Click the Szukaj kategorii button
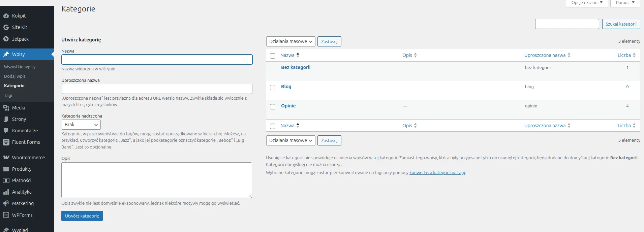Viewport: 644px width, 232px height. coord(621,24)
